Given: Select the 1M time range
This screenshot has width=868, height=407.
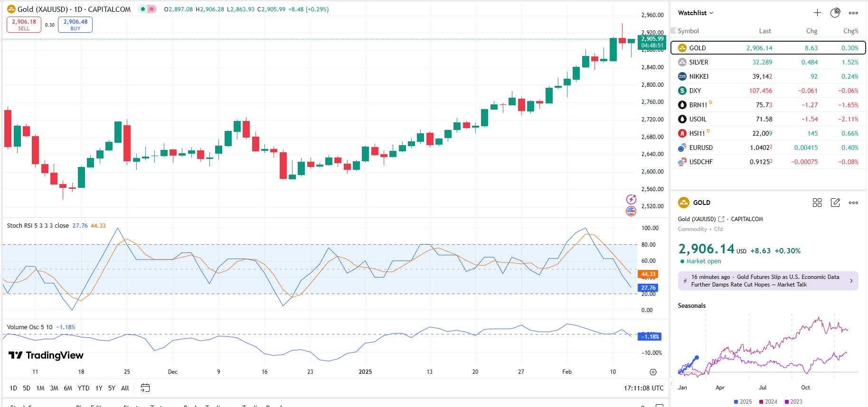Looking at the screenshot, I should (40, 388).
